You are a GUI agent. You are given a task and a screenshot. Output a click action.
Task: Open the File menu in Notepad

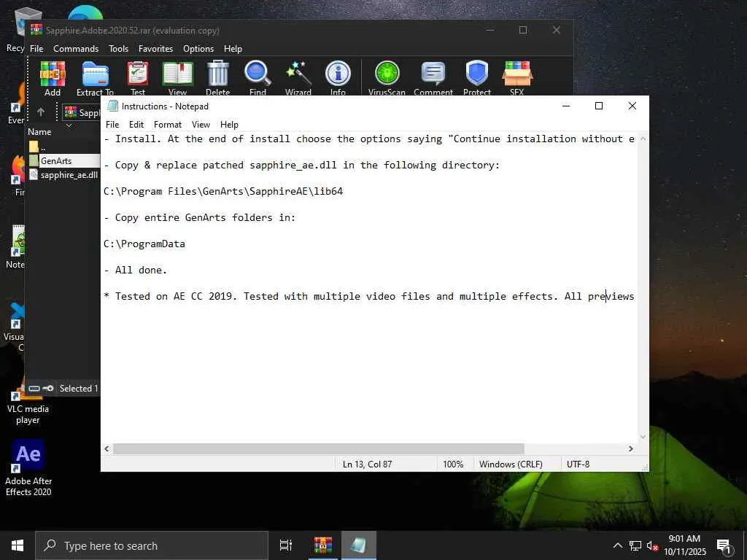click(112, 124)
